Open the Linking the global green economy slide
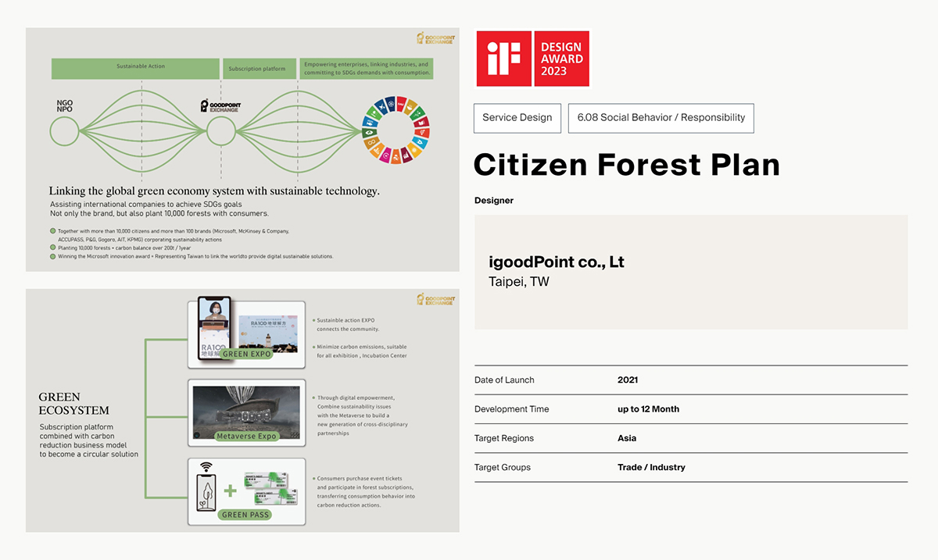The width and height of the screenshot is (938, 560). point(242,150)
